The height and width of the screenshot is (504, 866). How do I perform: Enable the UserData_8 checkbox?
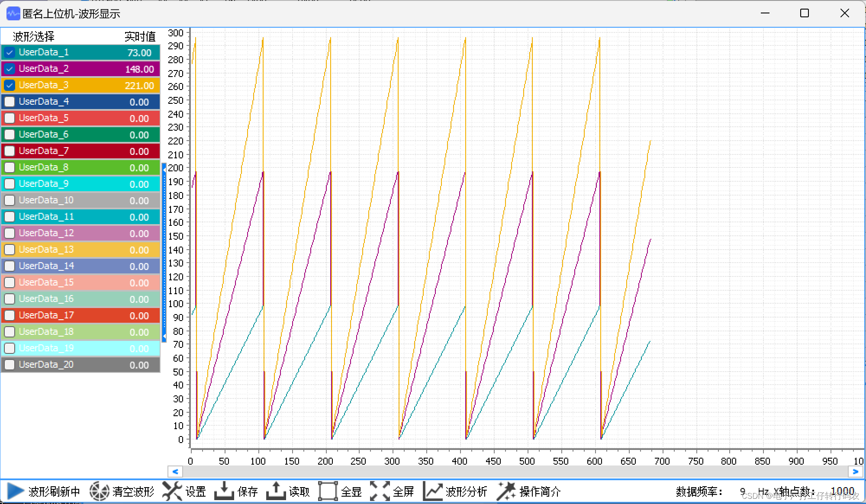10,167
